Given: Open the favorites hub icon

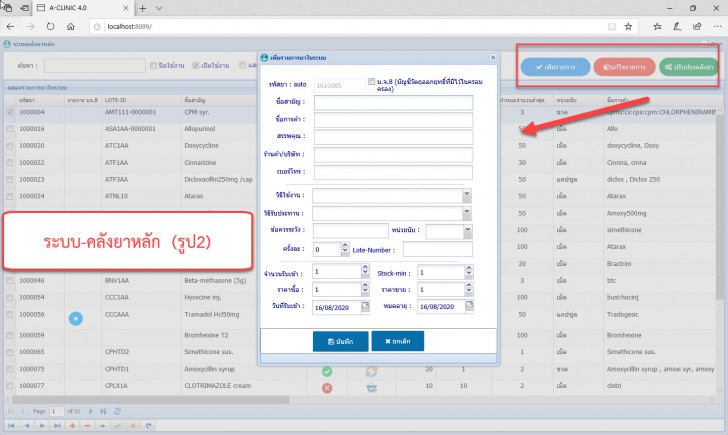Looking at the screenshot, I should pos(657,26).
